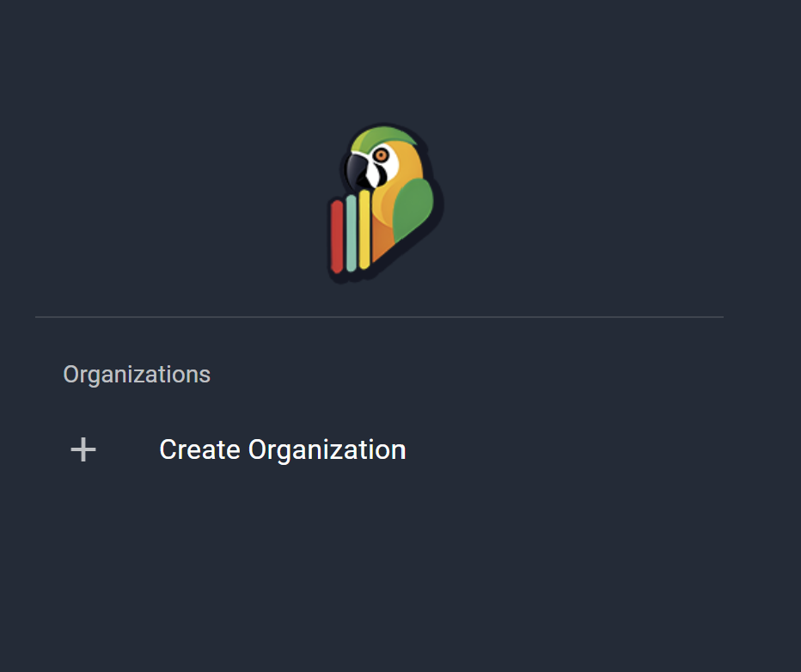
Task: Click the parrot's orange eye
Action: [381, 155]
